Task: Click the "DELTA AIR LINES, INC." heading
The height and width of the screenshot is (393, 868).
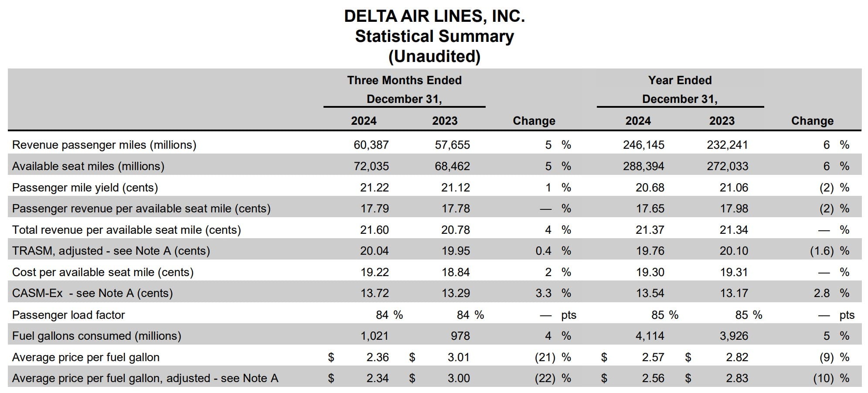Action: click(x=434, y=16)
